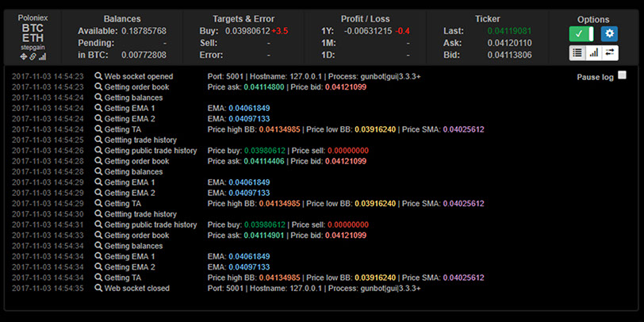
Task: Click the green Last ticker price
Action: 510,31
